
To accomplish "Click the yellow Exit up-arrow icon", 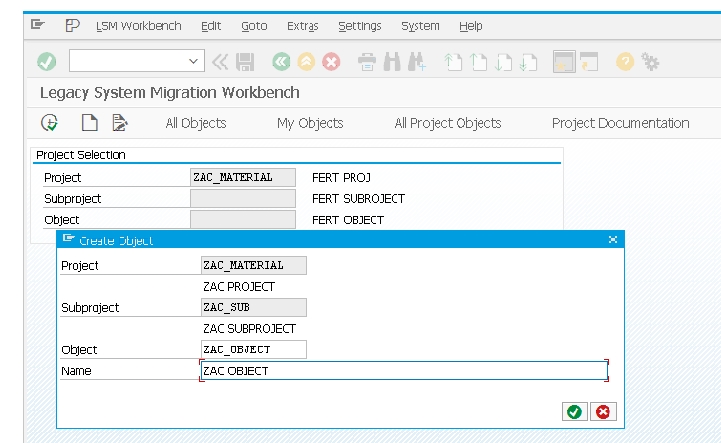I will click(x=306, y=62).
